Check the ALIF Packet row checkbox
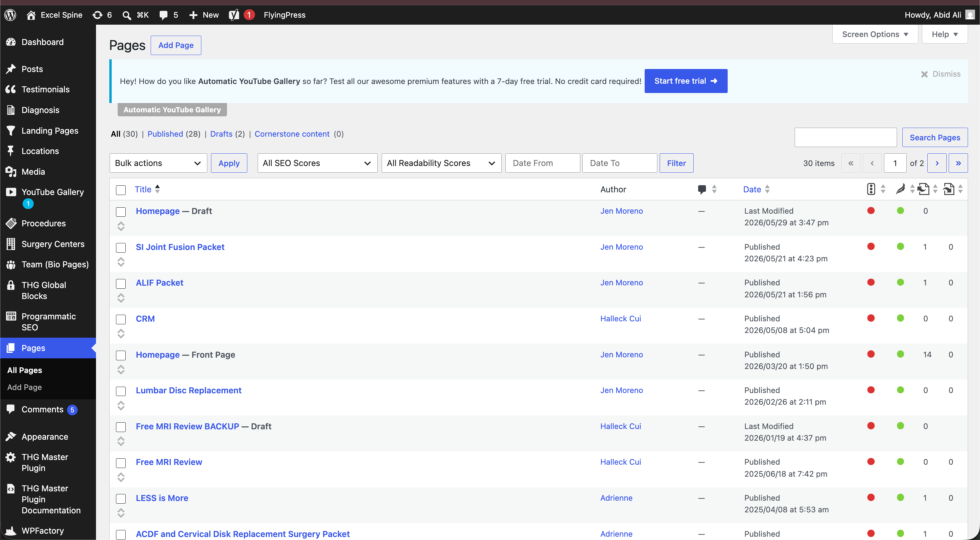The height and width of the screenshot is (540, 980). click(x=121, y=284)
